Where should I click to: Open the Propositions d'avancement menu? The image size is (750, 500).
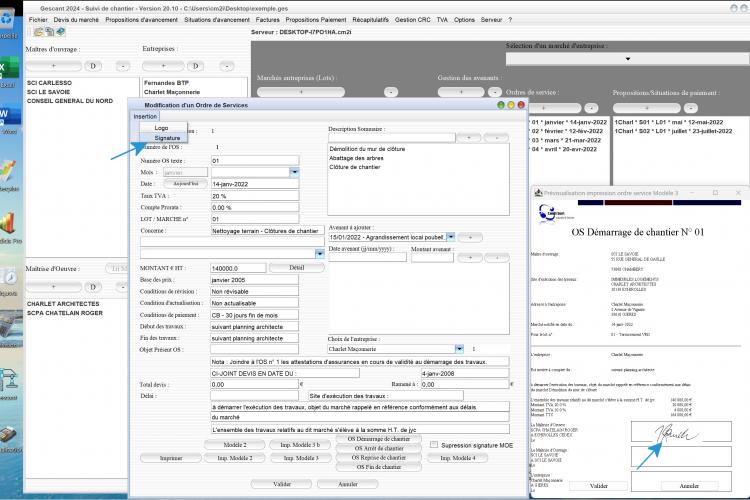tap(141, 20)
